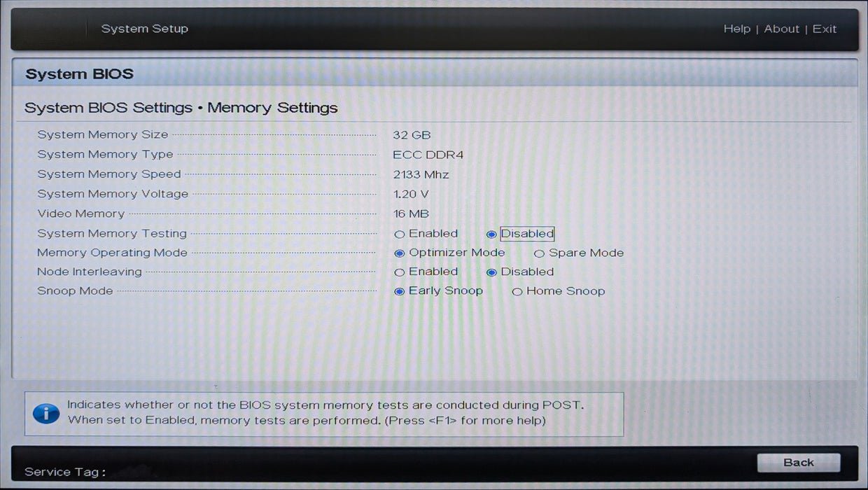Click the System Memory Speed label
Image resolution: width=868 pixels, height=490 pixels.
(x=109, y=174)
